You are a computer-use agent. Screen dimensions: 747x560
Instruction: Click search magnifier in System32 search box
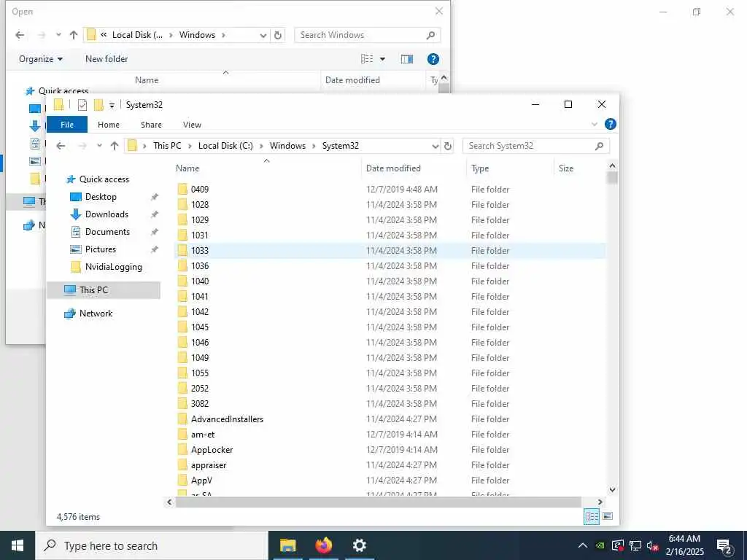(600, 146)
